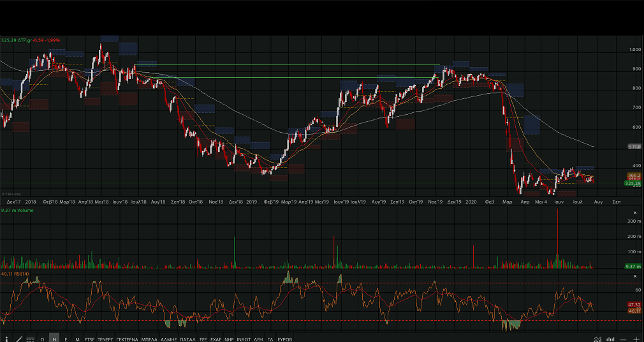Select the ΕΥΡΩΒ symbol shortcut
This screenshot has width=644, height=342.
click(x=285, y=339)
